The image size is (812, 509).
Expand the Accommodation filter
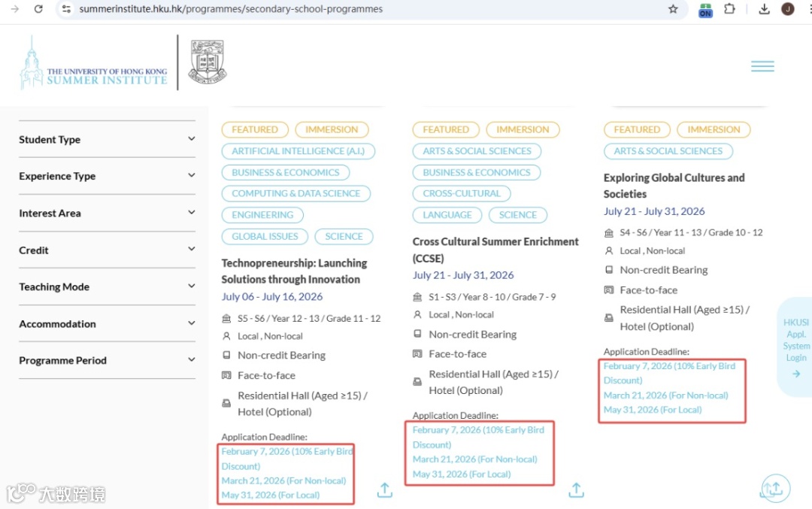click(x=107, y=323)
